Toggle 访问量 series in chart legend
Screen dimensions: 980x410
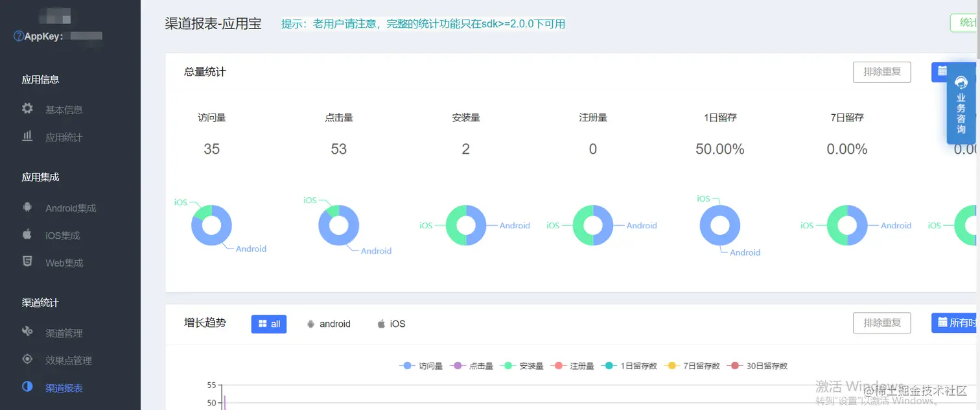point(421,366)
